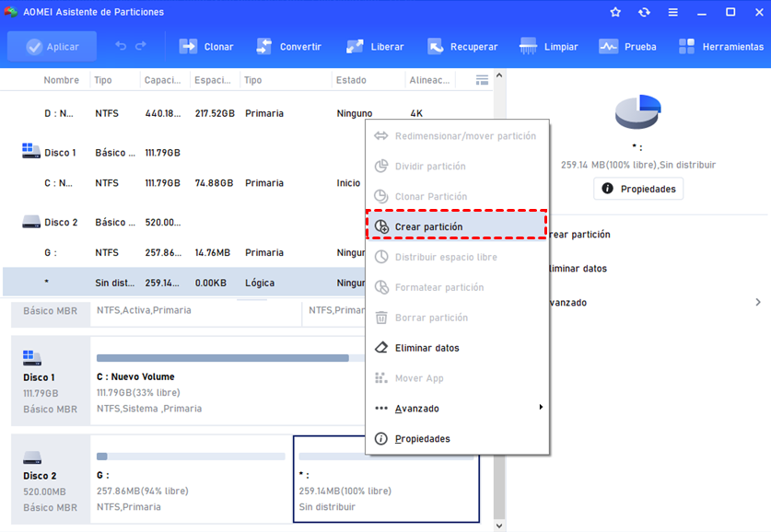Screen dimensions: 771x532
Task: Select Clonar Partición from context menu
Action: [x=457, y=196]
